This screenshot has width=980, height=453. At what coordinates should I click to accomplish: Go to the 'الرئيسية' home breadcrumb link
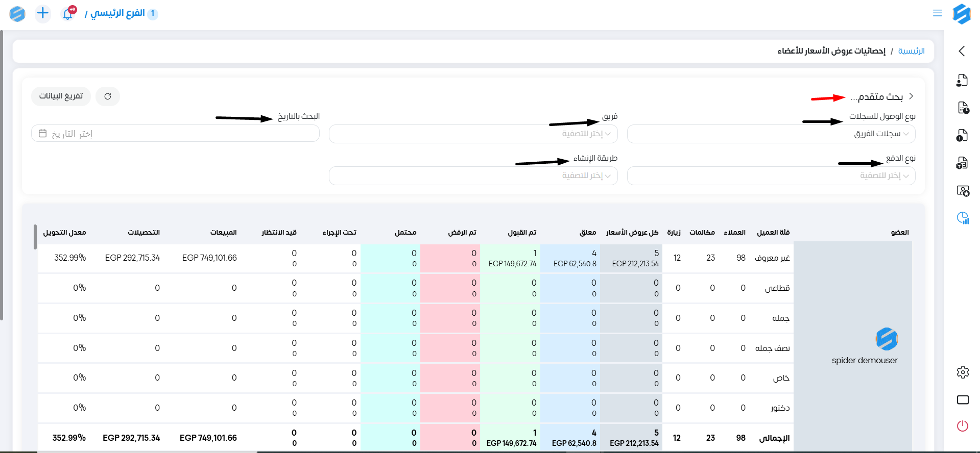[x=911, y=51]
